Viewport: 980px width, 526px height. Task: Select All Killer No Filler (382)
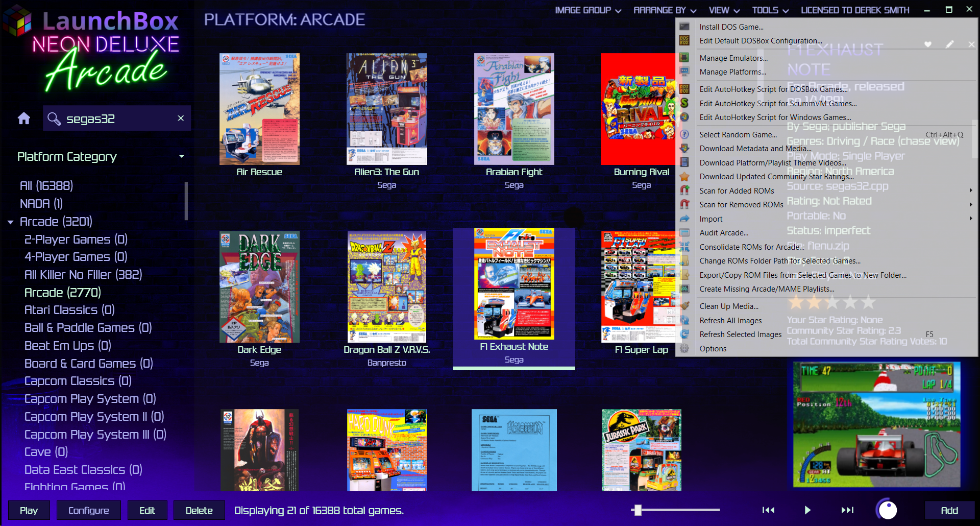(x=83, y=275)
